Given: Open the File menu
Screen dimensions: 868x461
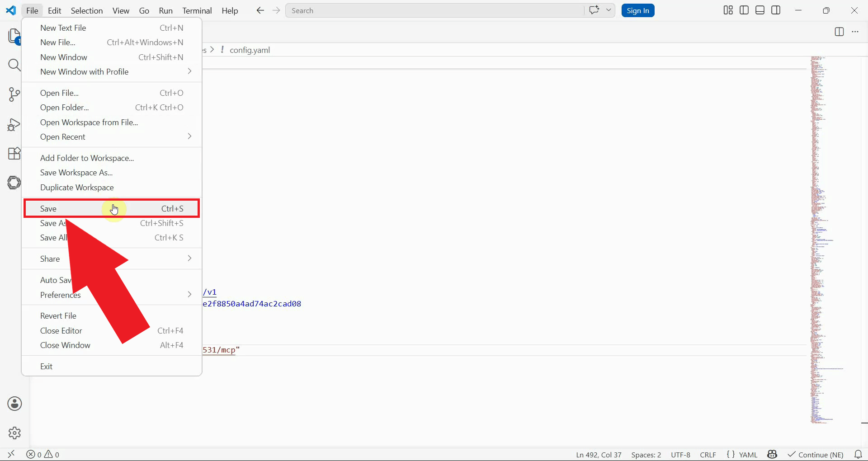Looking at the screenshot, I should [x=32, y=10].
